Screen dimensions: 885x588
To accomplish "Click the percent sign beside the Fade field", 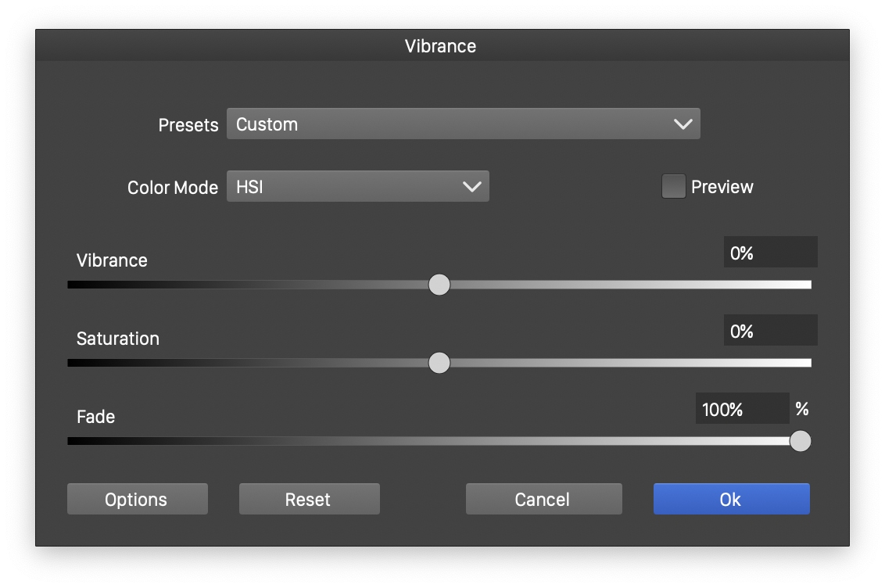I will pos(801,409).
